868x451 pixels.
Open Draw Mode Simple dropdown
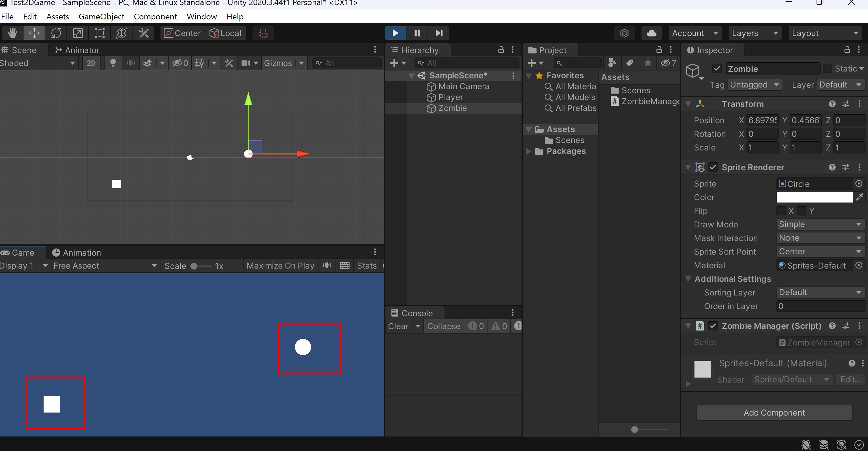coord(820,224)
